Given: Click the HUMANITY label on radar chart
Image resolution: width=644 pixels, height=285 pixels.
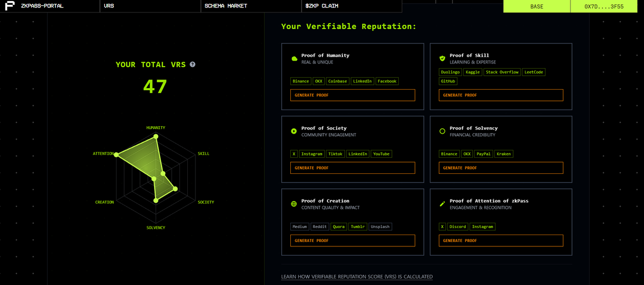Looking at the screenshot, I should [x=156, y=128].
